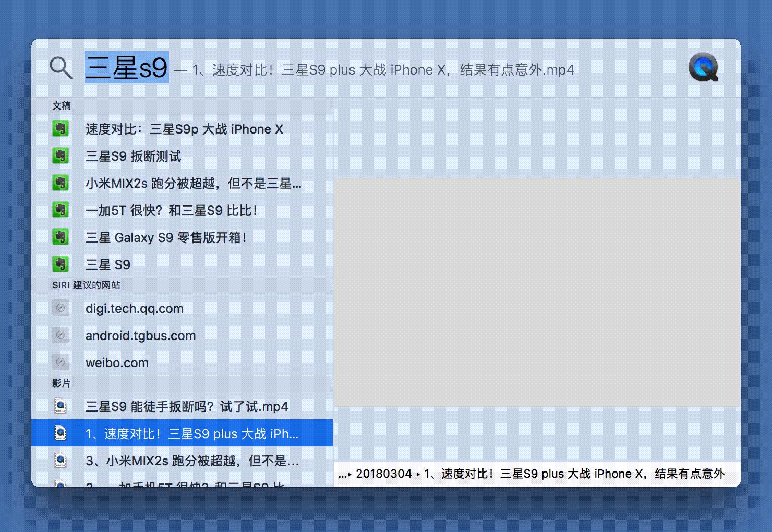Open the QuickTime Player icon at top right
The width and height of the screenshot is (772, 532).
(703, 68)
